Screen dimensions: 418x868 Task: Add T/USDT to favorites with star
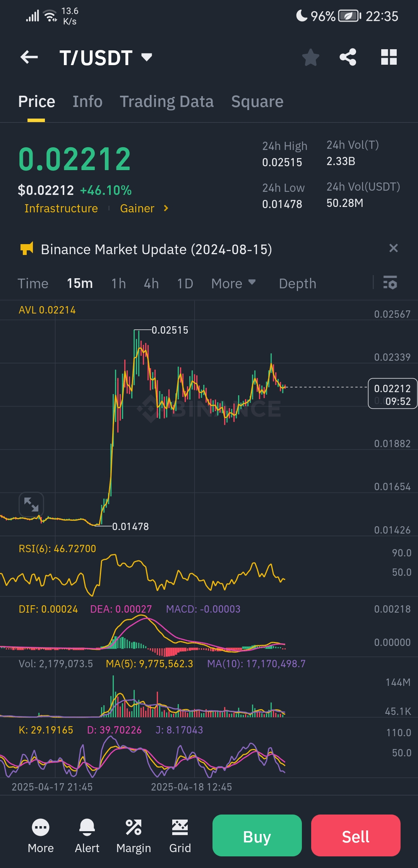coord(310,58)
